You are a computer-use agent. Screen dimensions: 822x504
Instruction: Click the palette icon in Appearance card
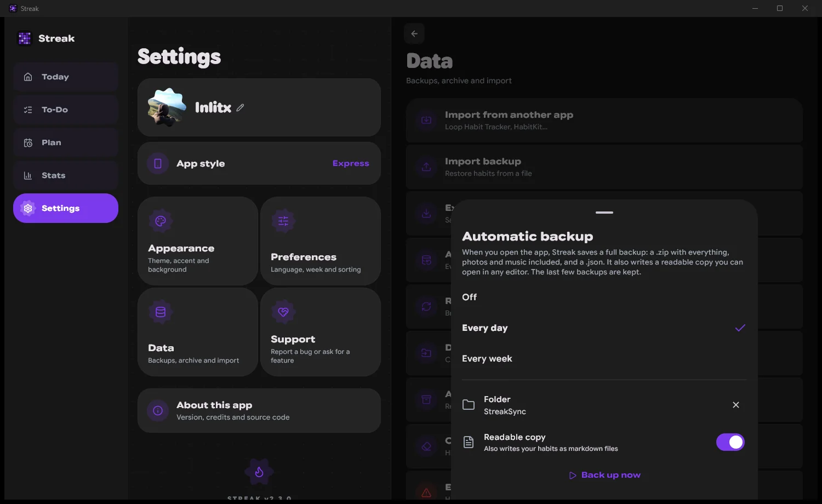pyautogui.click(x=161, y=221)
